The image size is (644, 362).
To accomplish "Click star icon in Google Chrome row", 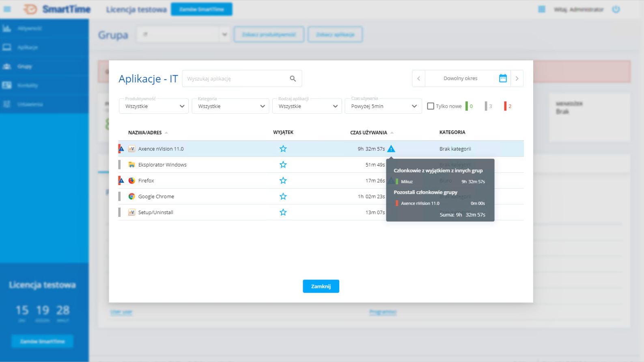I will pyautogui.click(x=283, y=196).
